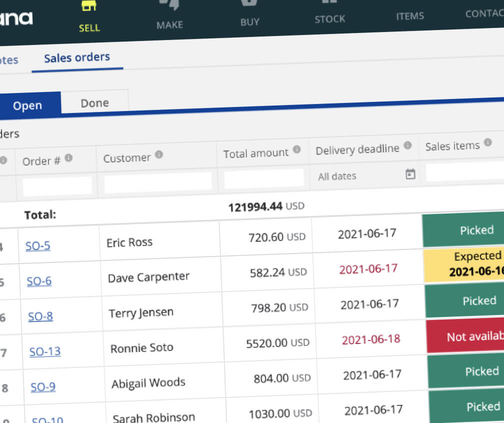
Task: Switch to the Sales orders tab
Action: (x=77, y=58)
